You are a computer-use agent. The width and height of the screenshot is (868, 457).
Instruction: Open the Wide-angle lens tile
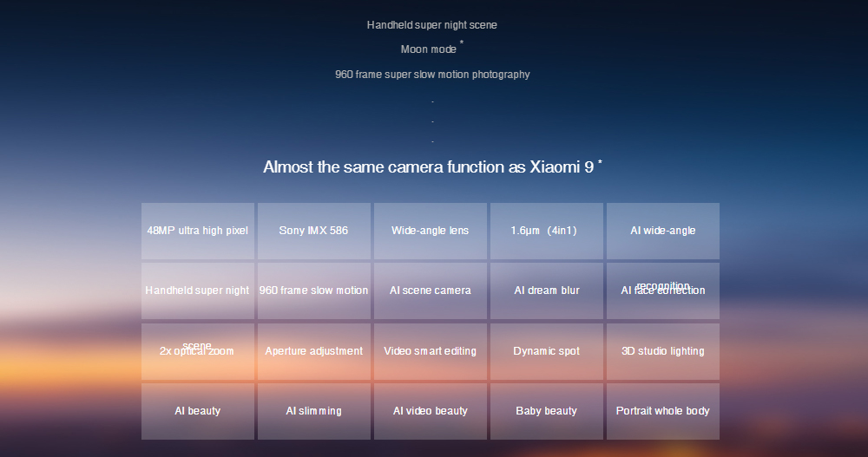tap(431, 231)
